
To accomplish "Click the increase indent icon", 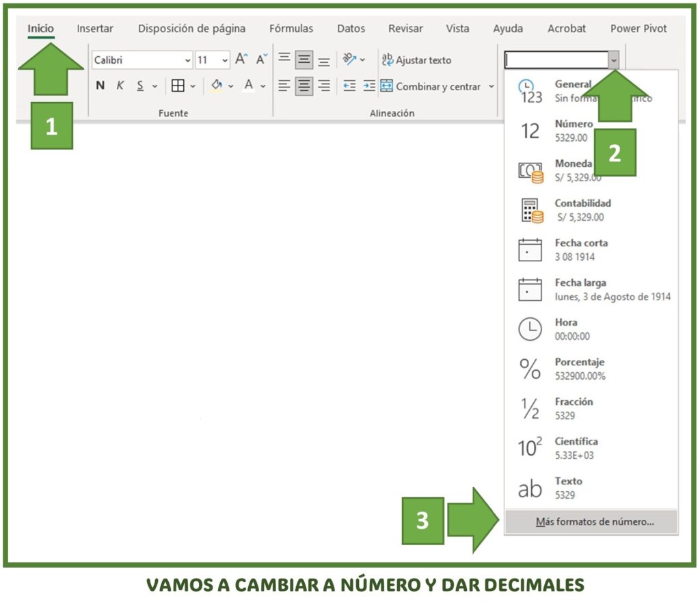I will pyautogui.click(x=369, y=86).
